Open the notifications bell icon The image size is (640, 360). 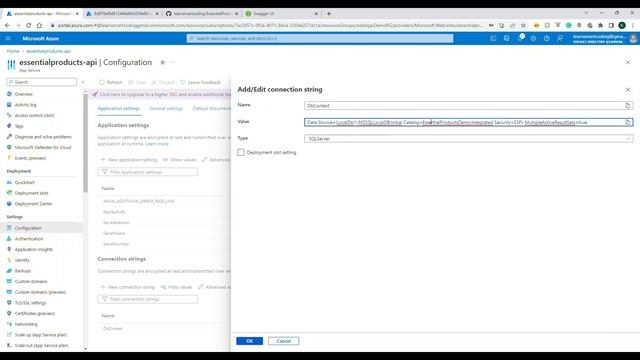520,38
